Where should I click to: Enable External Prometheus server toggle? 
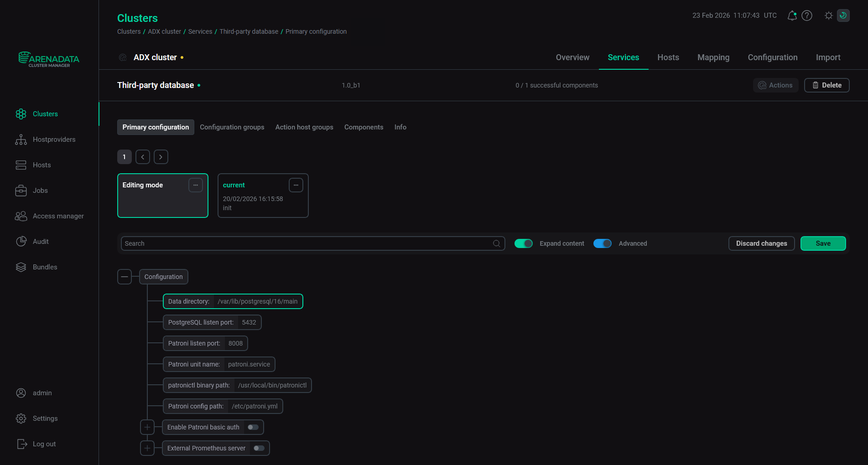pos(259,448)
